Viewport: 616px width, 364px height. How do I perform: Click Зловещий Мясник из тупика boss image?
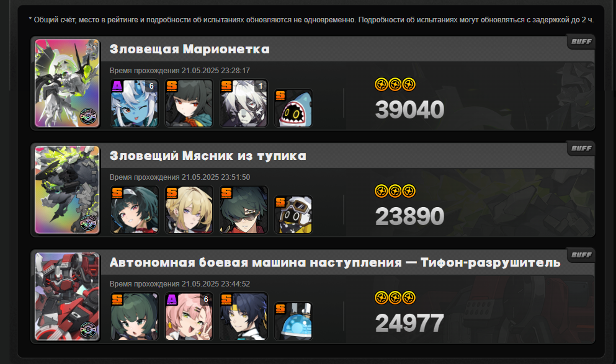tap(67, 190)
